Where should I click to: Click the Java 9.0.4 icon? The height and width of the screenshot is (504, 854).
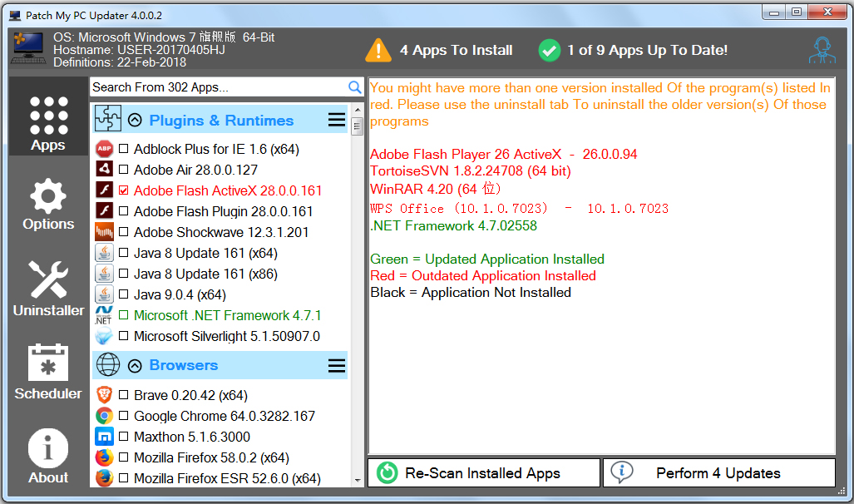[104, 294]
